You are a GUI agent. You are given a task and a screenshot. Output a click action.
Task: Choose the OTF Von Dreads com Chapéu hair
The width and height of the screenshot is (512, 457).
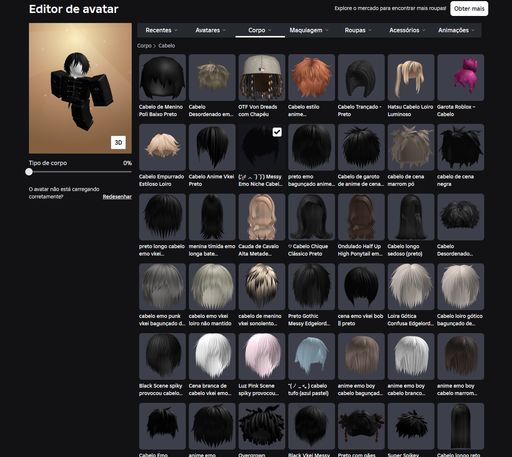pyautogui.click(x=262, y=77)
